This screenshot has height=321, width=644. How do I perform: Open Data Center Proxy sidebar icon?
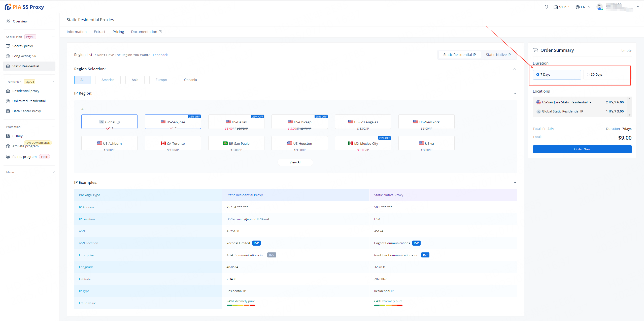(x=8, y=111)
